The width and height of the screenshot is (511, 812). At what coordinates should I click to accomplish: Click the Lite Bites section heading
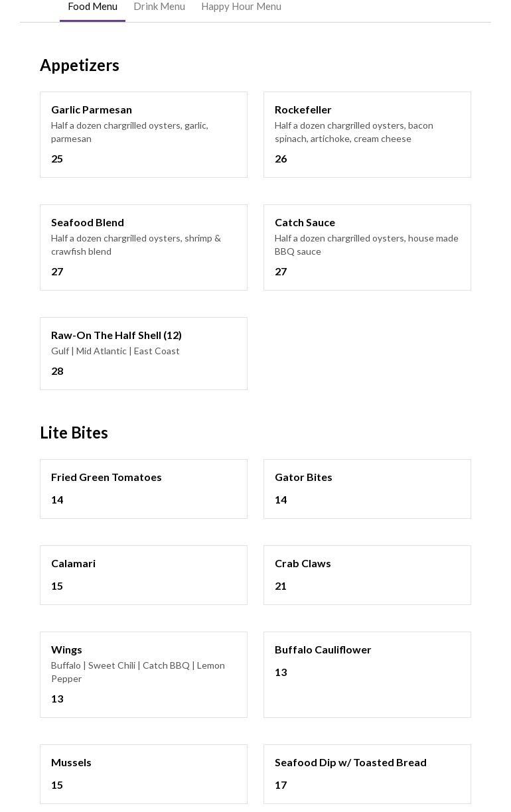pyautogui.click(x=74, y=433)
